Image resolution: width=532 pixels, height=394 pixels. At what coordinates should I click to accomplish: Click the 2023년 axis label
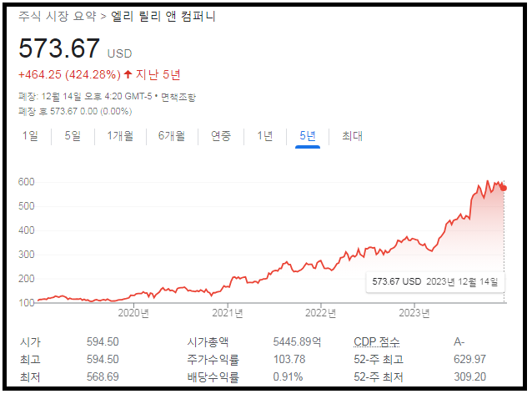pos(414,313)
